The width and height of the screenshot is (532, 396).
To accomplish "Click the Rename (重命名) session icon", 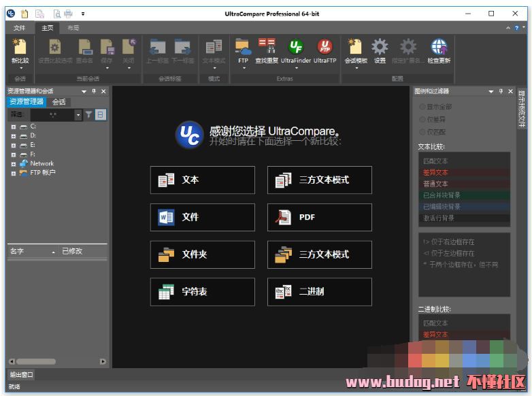I will pyautogui.click(x=85, y=47).
